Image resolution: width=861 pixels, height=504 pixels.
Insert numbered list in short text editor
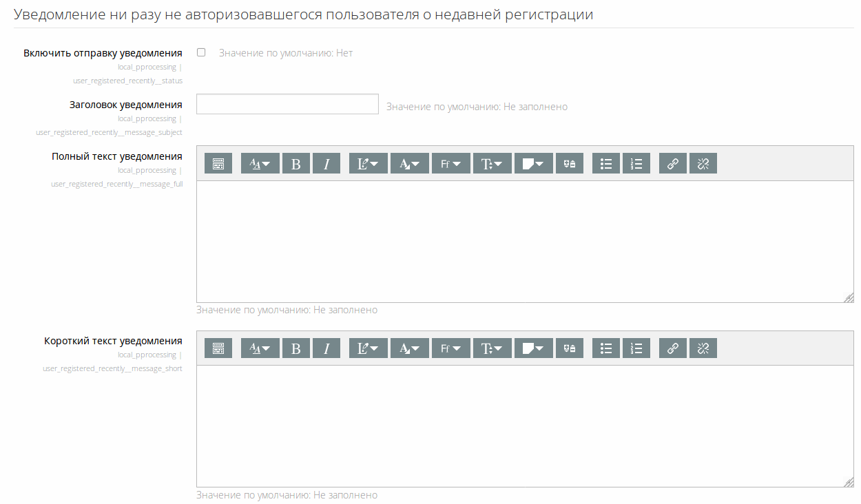tap(636, 348)
